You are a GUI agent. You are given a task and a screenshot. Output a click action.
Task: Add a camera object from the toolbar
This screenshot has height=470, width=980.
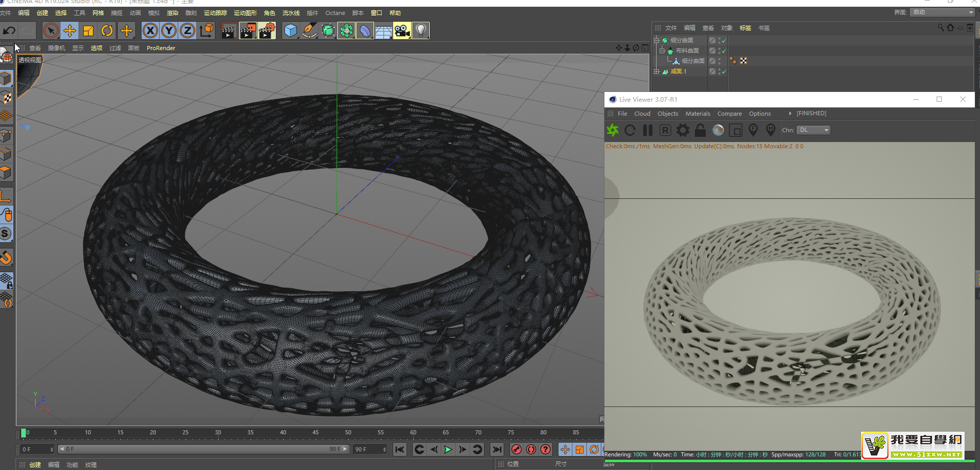pos(402,31)
